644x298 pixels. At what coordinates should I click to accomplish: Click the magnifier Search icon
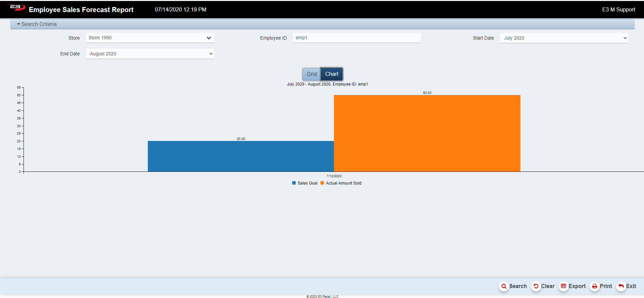point(504,286)
